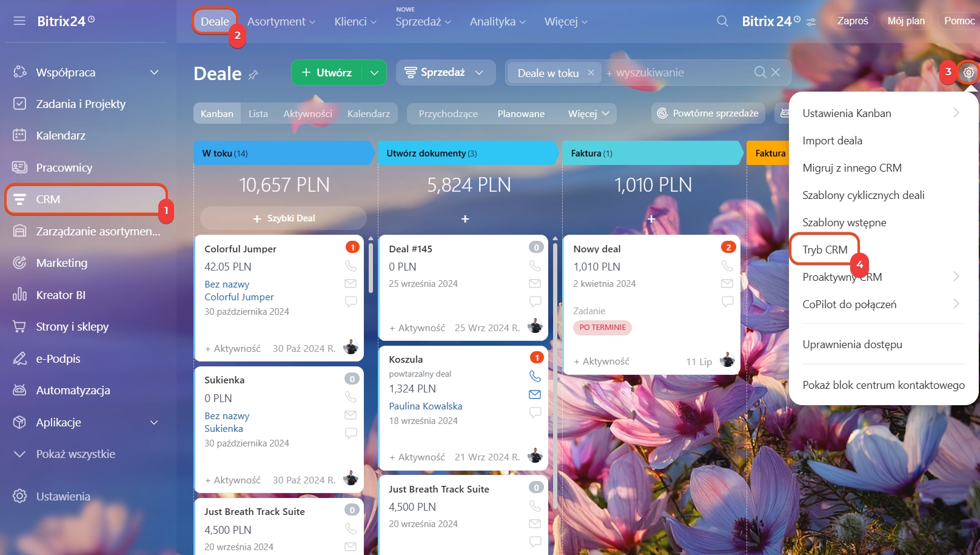Click the green Utwórz button

(327, 73)
